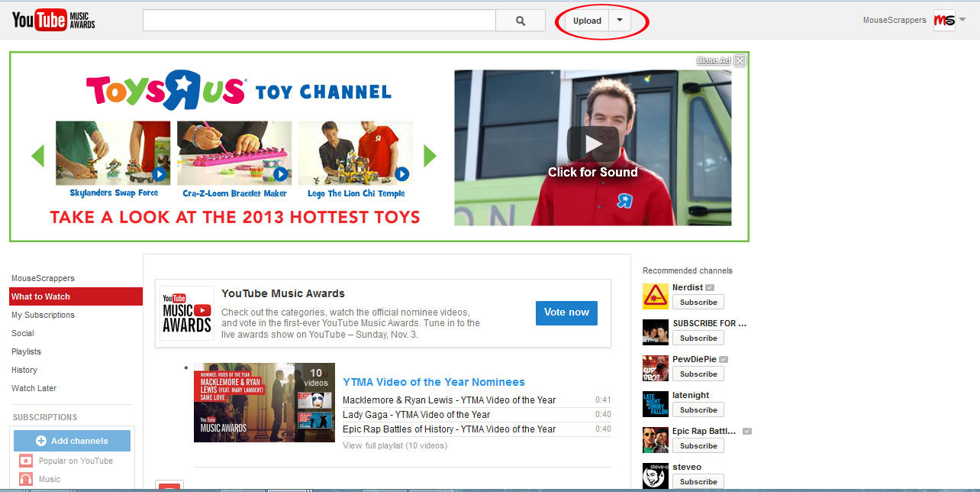The image size is (980, 492).
Task: Click the search magnifier button
Action: [521, 21]
